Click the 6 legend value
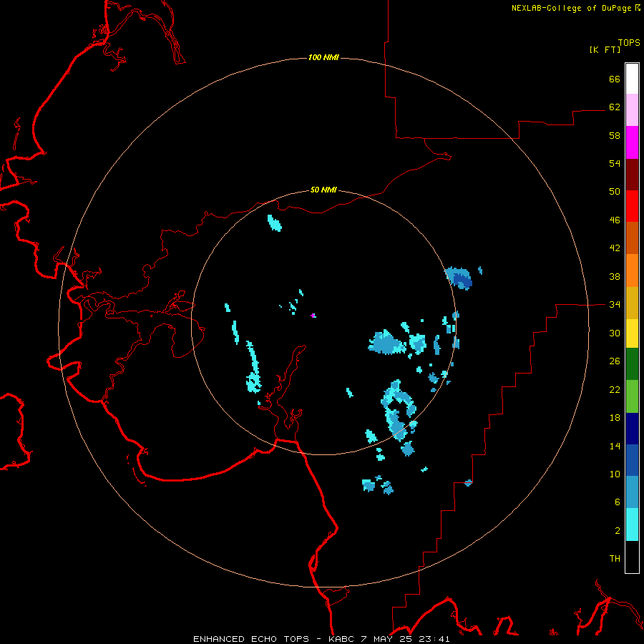644x644 pixels. (x=618, y=502)
